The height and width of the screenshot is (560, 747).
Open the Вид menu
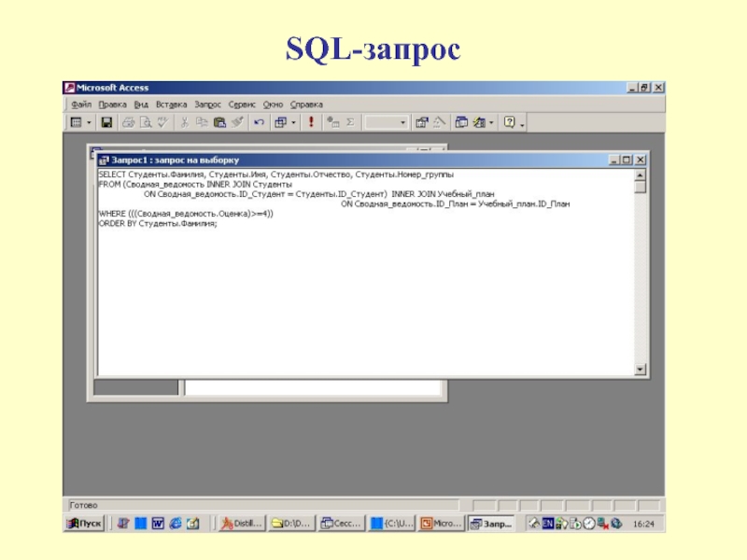tap(141, 105)
